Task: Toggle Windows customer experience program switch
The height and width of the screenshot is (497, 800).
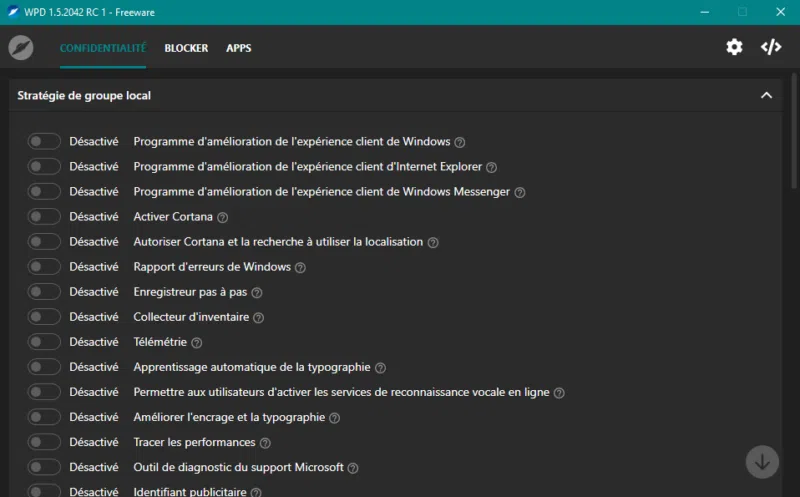Action: coord(44,141)
